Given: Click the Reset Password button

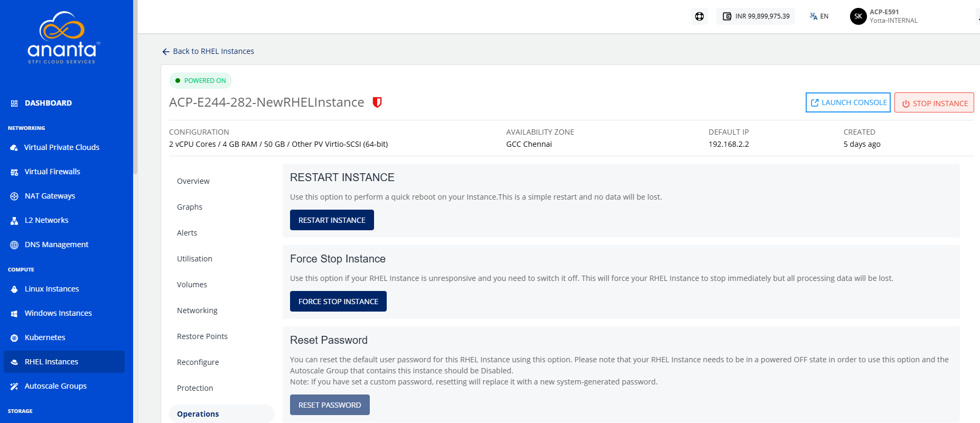Looking at the screenshot, I should click(330, 405).
